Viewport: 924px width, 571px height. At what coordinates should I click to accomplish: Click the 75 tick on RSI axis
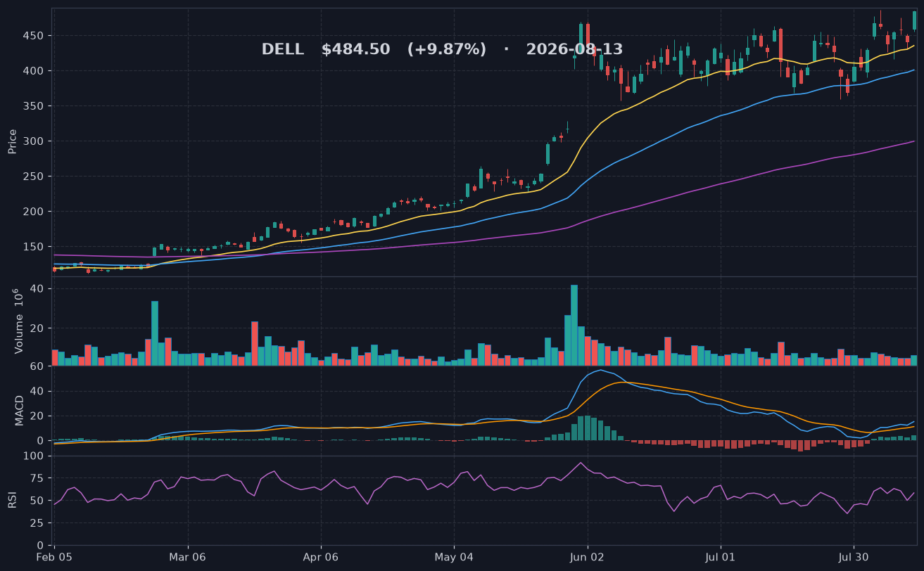(x=37, y=479)
